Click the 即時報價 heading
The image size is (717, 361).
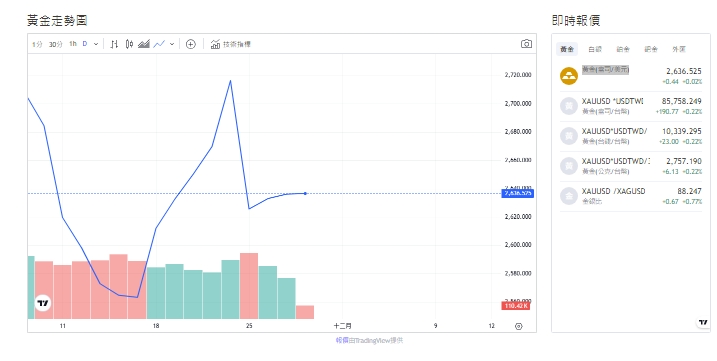(576, 21)
